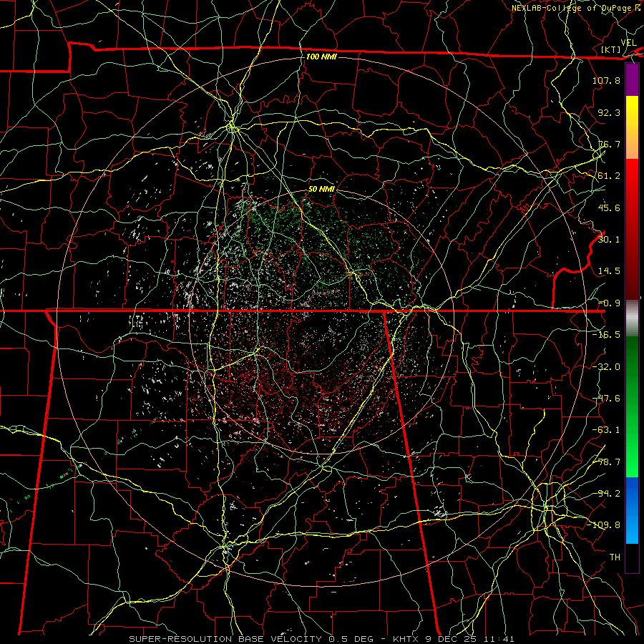Screen dimensions: 644x644
Task: Click the -109.8 velocity scale value
Action: [x=603, y=525]
